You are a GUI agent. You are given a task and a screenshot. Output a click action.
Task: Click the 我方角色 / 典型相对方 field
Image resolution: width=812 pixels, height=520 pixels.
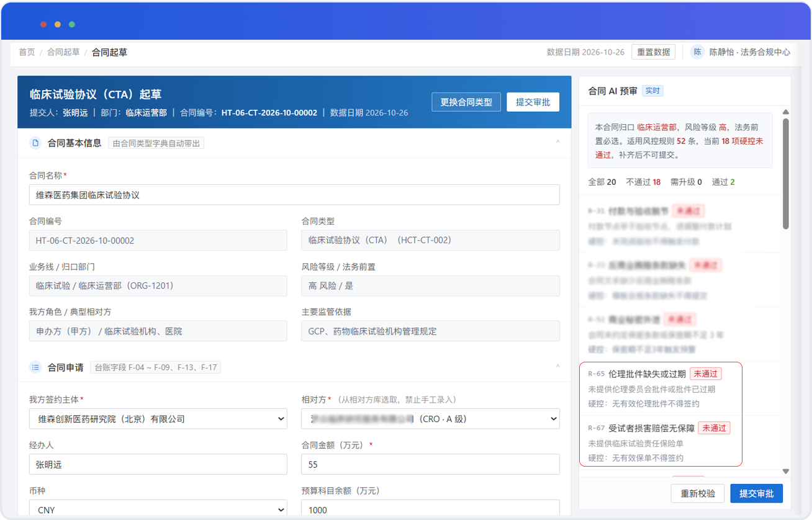(158, 331)
